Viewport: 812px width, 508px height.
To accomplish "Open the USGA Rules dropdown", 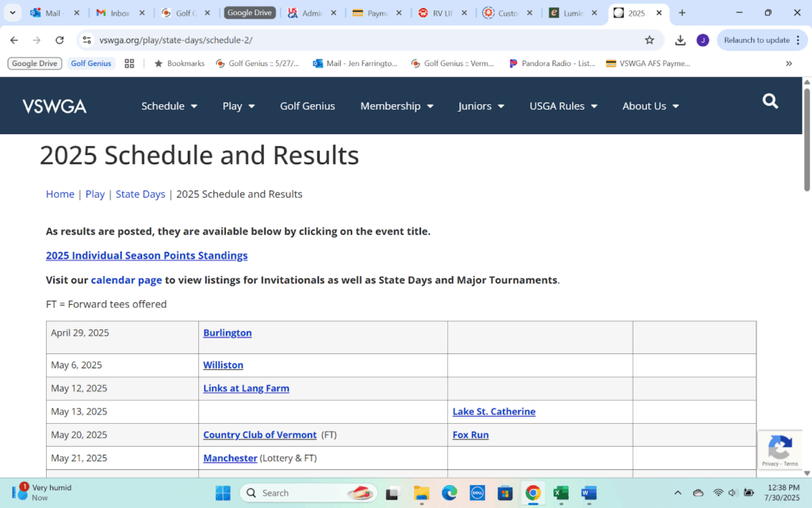I will [x=563, y=106].
